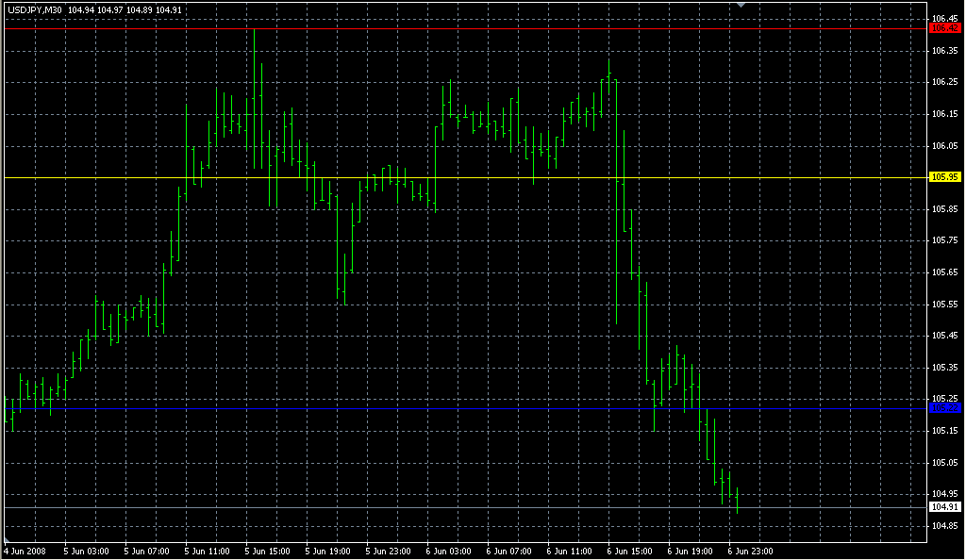Click the current price label 104.91
Viewport: 966px width, 560px height.
pyautogui.click(x=944, y=507)
